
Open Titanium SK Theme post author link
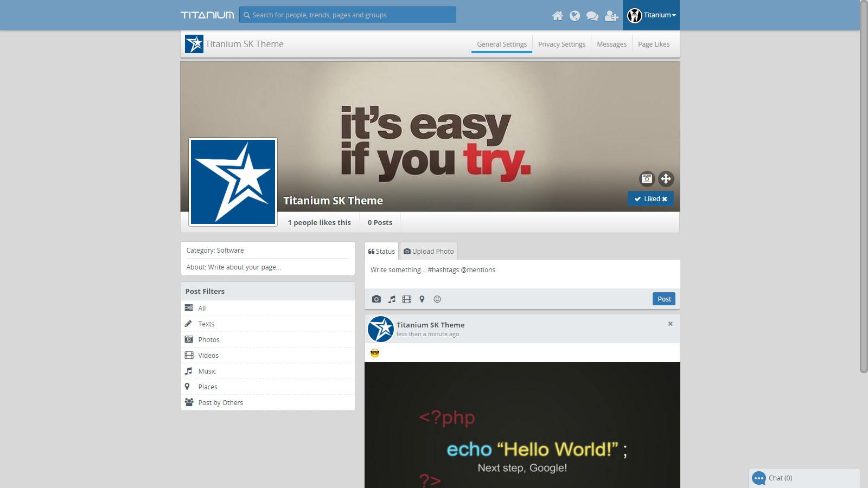tap(430, 325)
